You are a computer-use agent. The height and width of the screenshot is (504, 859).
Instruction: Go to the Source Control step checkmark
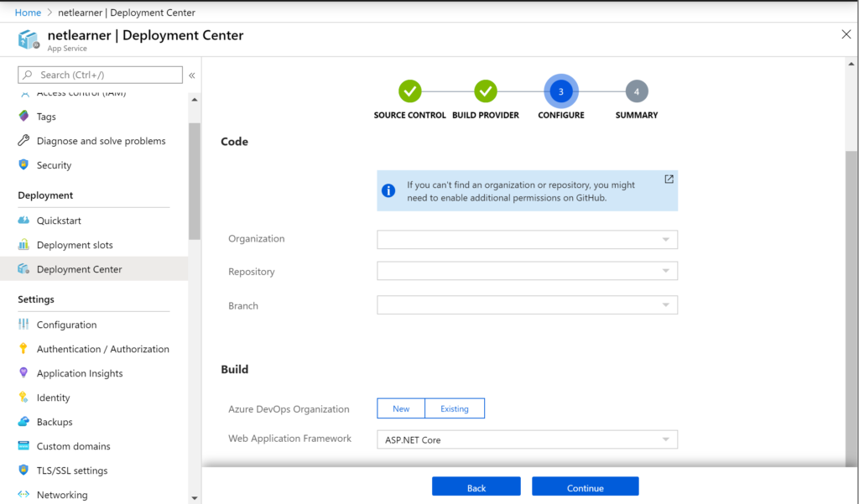click(409, 91)
